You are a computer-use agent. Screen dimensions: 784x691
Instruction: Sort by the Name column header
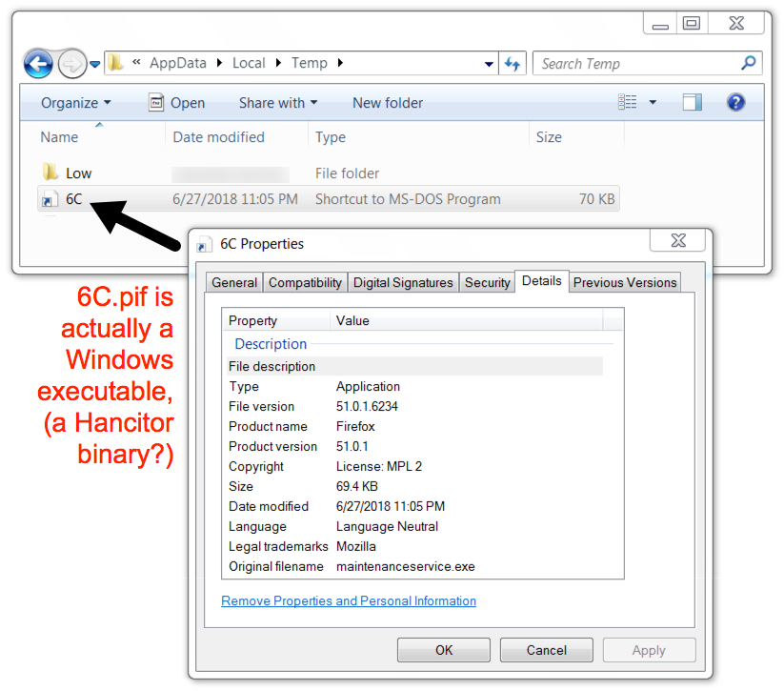coord(59,137)
